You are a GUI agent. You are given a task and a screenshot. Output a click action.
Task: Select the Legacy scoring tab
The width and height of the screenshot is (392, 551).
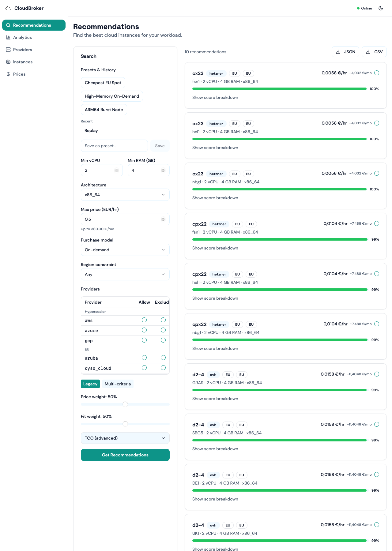[90, 384]
